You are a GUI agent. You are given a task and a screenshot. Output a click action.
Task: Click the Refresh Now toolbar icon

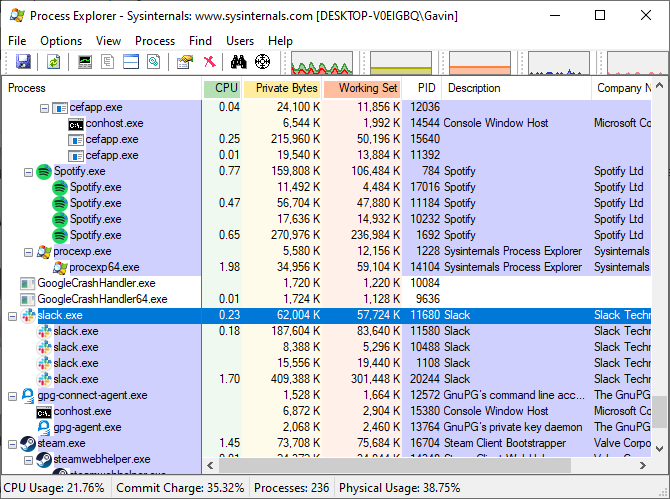[x=53, y=62]
